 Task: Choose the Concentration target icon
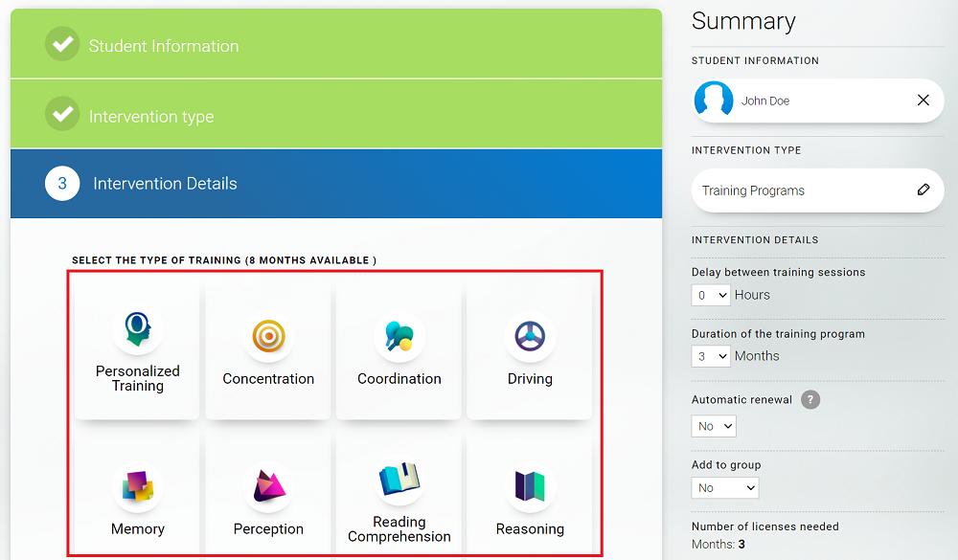[x=268, y=336]
